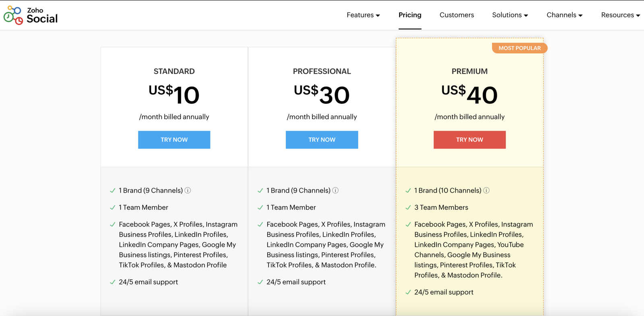This screenshot has width=644, height=316.
Task: Click the Standard plan heading
Action: tap(174, 72)
